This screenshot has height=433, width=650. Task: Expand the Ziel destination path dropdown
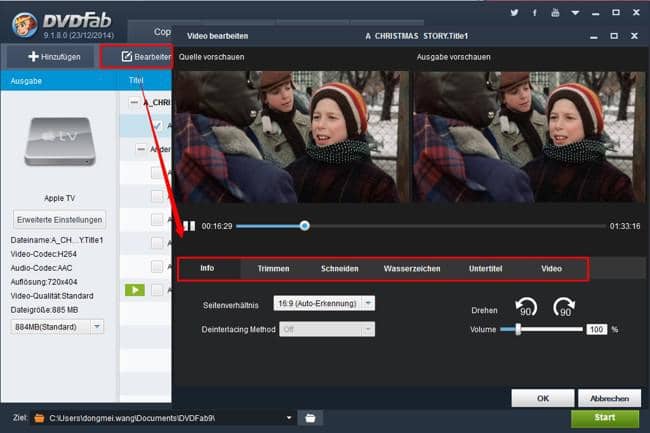point(289,418)
